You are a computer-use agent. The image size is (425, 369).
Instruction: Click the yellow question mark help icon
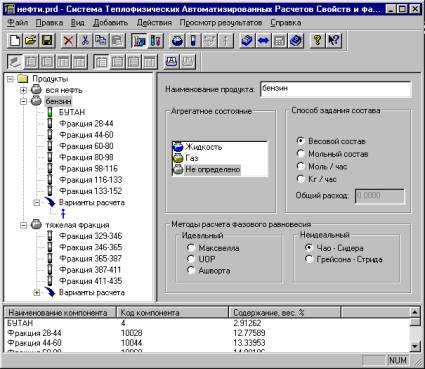[x=317, y=41]
